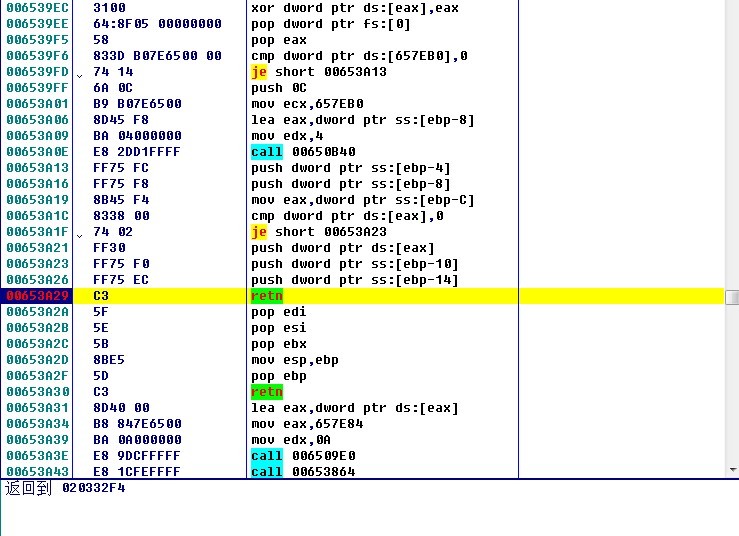
Task: Click the scrollbar down arrow
Action: coord(732,470)
